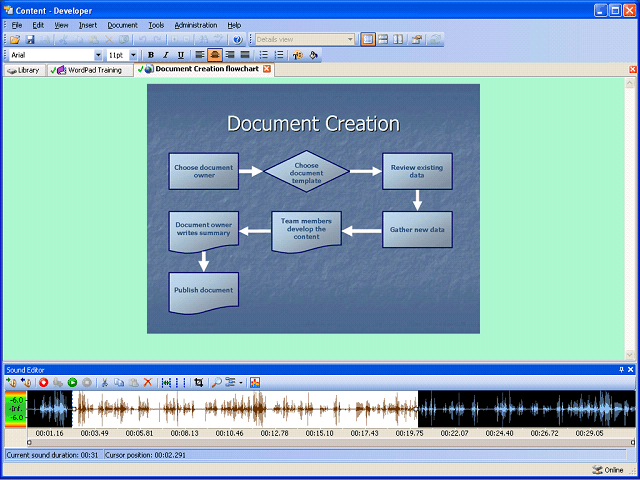
Task: Close the Document Creation flowchart tab
Action: click(x=267, y=69)
